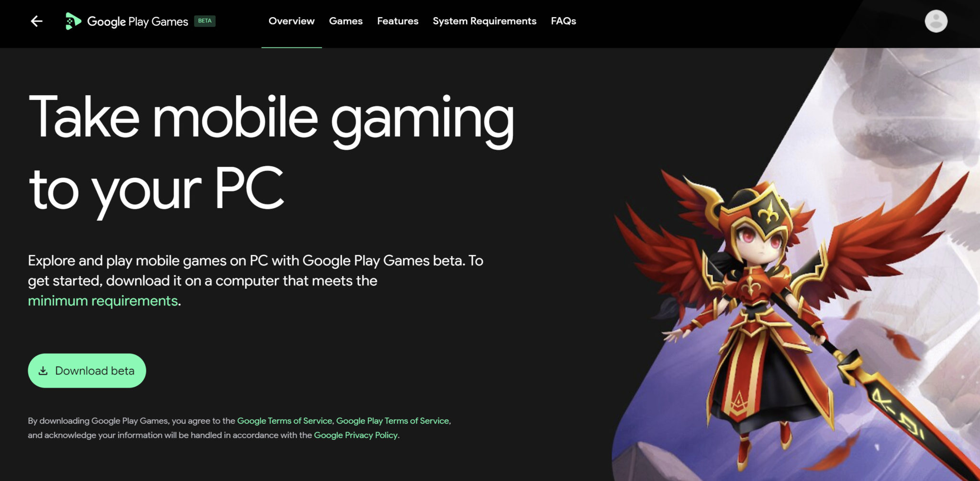The height and width of the screenshot is (481, 980).
Task: Open Google Terms of Service link
Action: click(x=285, y=421)
